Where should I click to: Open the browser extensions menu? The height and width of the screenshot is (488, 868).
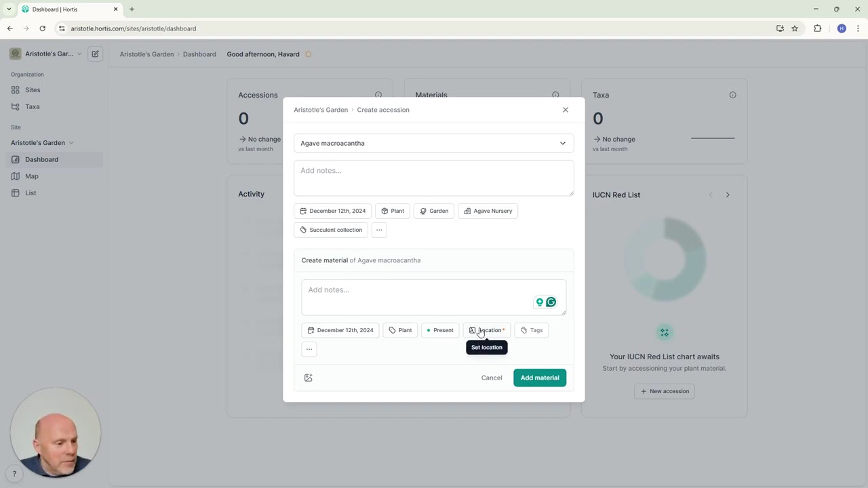click(817, 28)
